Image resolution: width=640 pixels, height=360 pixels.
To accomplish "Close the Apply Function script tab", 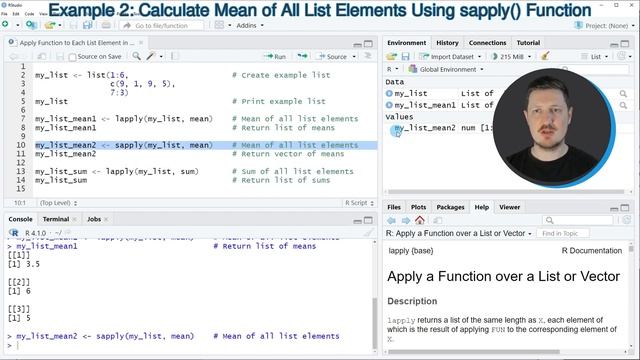I will [x=141, y=42].
